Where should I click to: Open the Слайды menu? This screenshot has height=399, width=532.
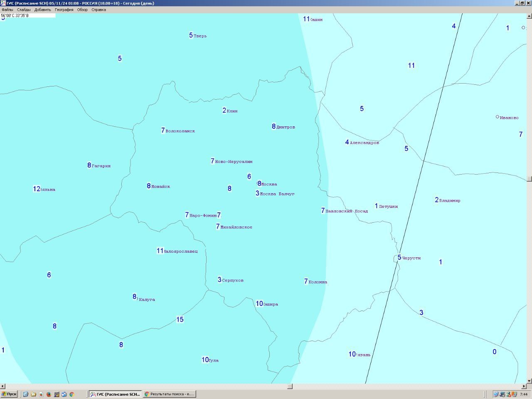(24, 10)
